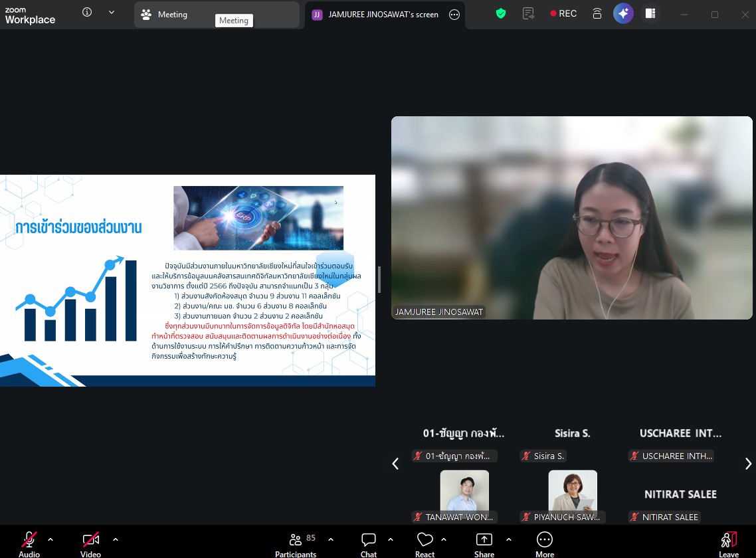
Task: Click the green encryption shield icon
Action: pos(501,13)
